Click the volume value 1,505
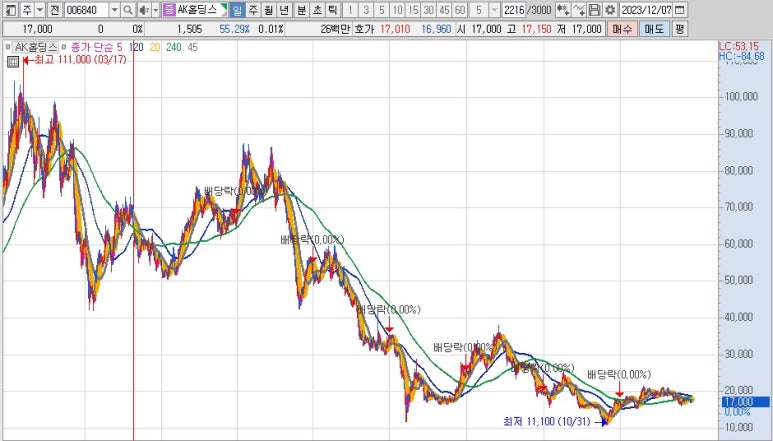Image resolution: width=773 pixels, height=441 pixels. 189,29
